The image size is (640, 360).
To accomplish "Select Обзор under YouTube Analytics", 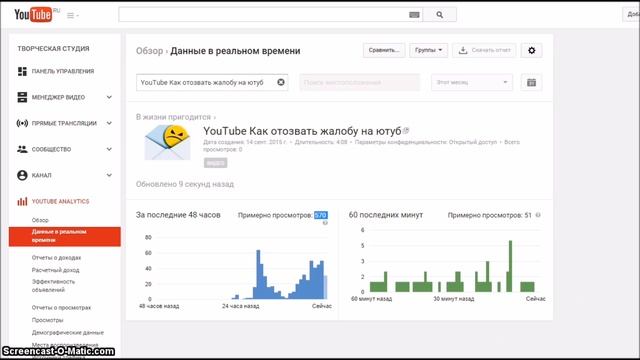I will [x=40, y=220].
